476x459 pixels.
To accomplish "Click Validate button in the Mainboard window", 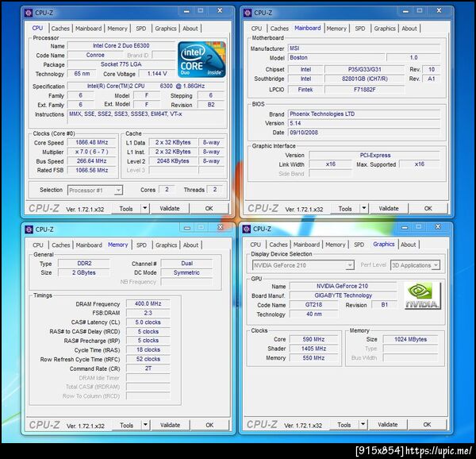I will tap(389, 208).
